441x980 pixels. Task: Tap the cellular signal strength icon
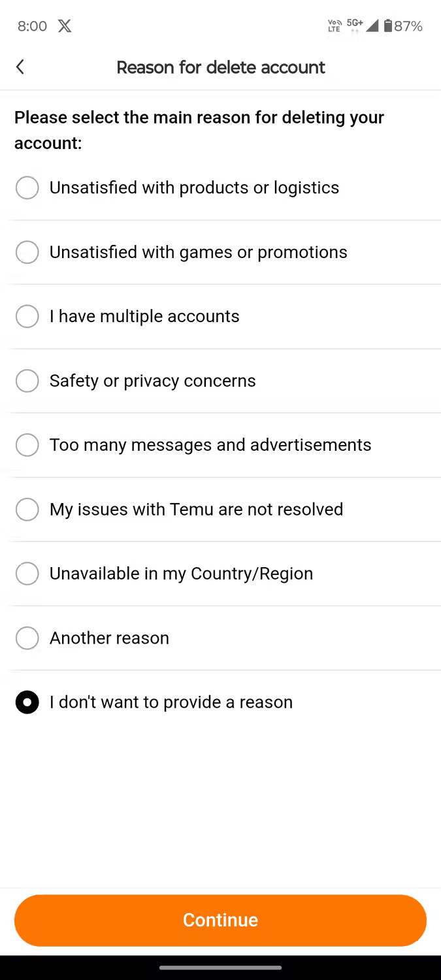tap(371, 25)
